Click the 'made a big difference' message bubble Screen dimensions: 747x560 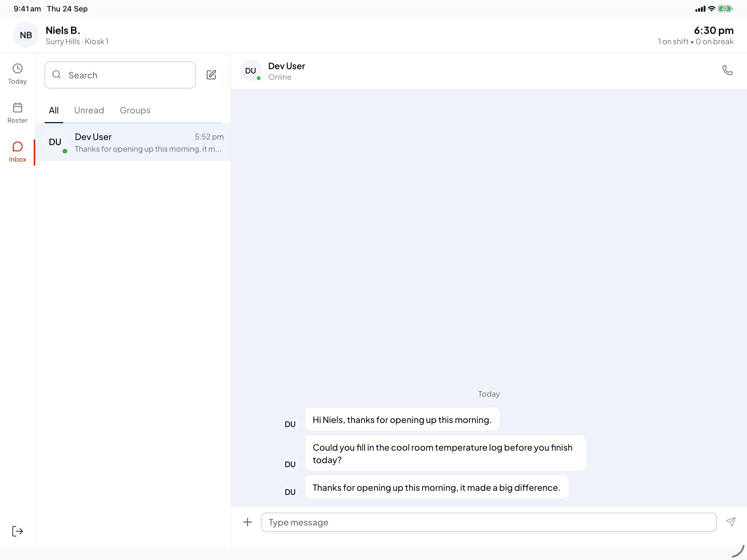[437, 488]
